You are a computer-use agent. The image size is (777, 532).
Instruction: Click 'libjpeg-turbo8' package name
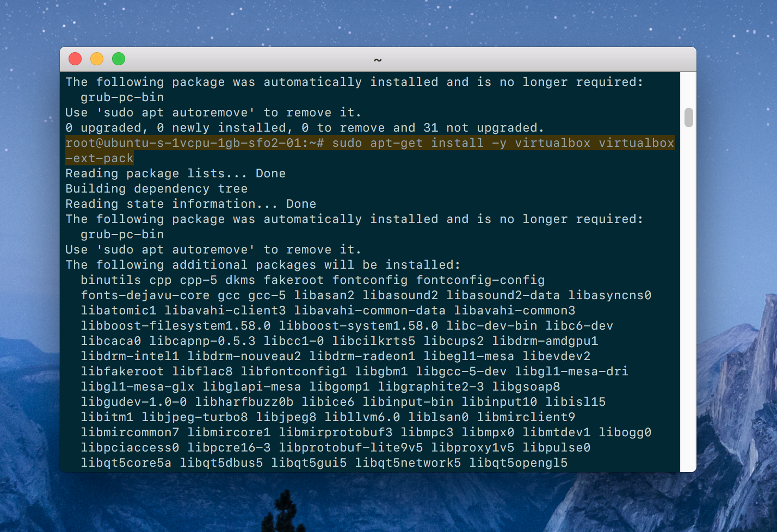195,417
